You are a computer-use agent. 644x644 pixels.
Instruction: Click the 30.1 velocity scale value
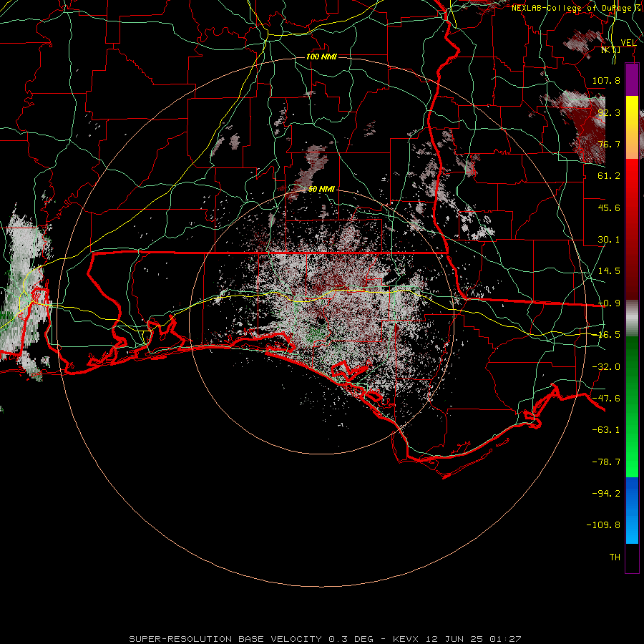[x=609, y=240]
